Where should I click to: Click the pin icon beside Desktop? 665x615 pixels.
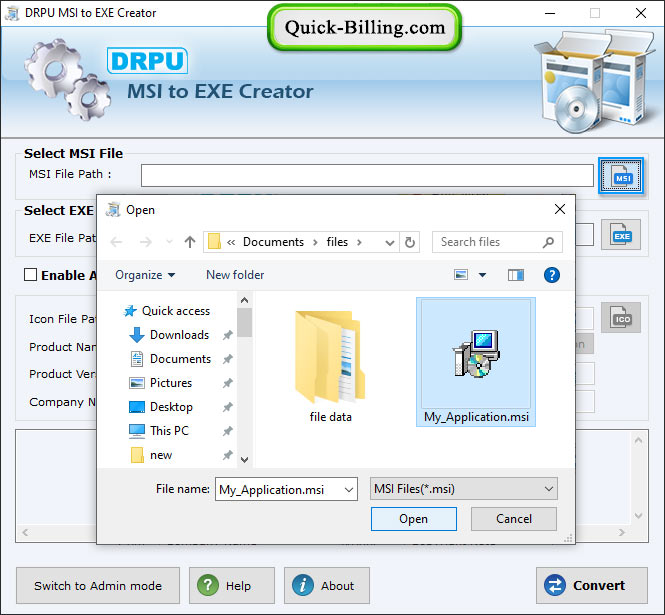228,407
